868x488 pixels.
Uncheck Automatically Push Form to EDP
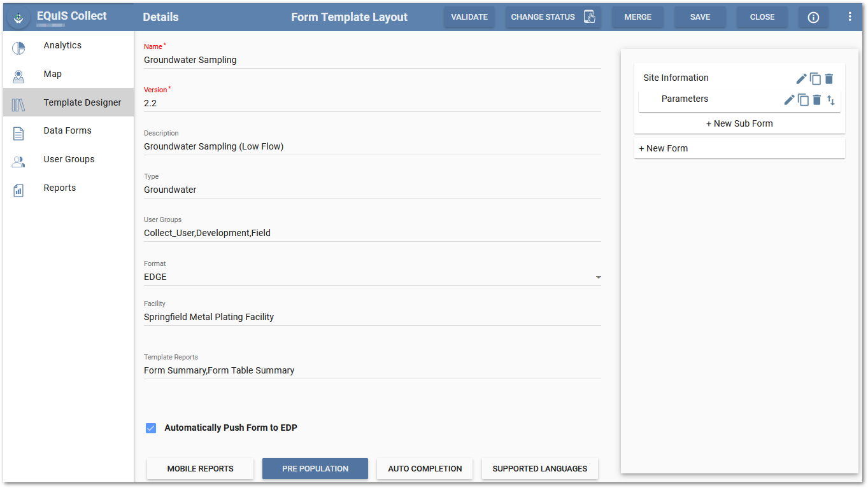151,428
